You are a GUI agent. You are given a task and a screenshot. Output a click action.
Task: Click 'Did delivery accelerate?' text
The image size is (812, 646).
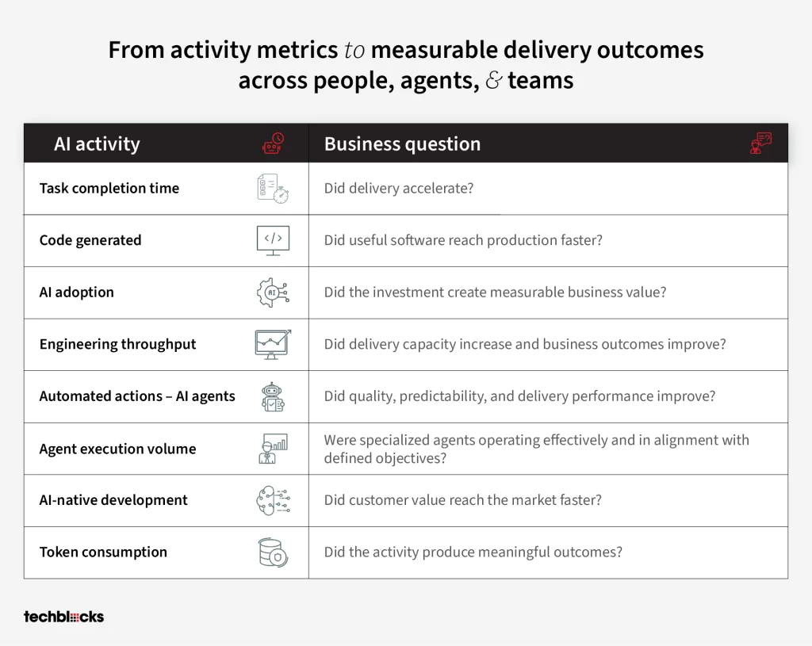[x=399, y=189]
